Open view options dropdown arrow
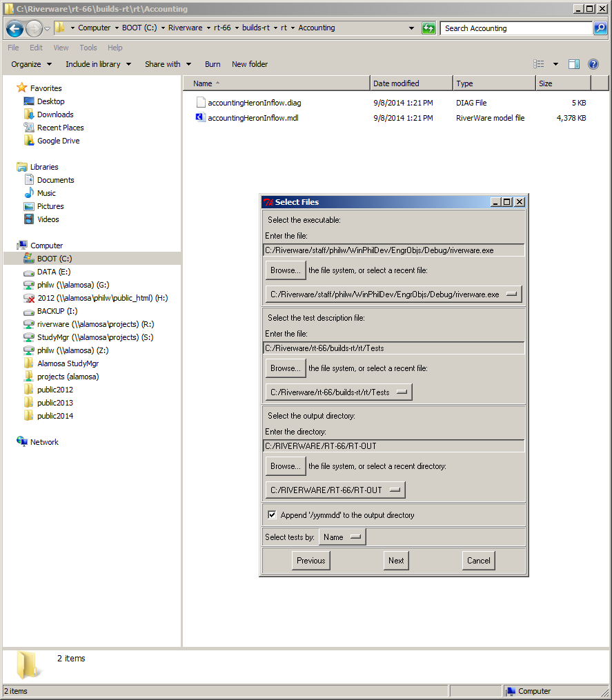Viewport: 612px width, 700px height. click(x=555, y=64)
